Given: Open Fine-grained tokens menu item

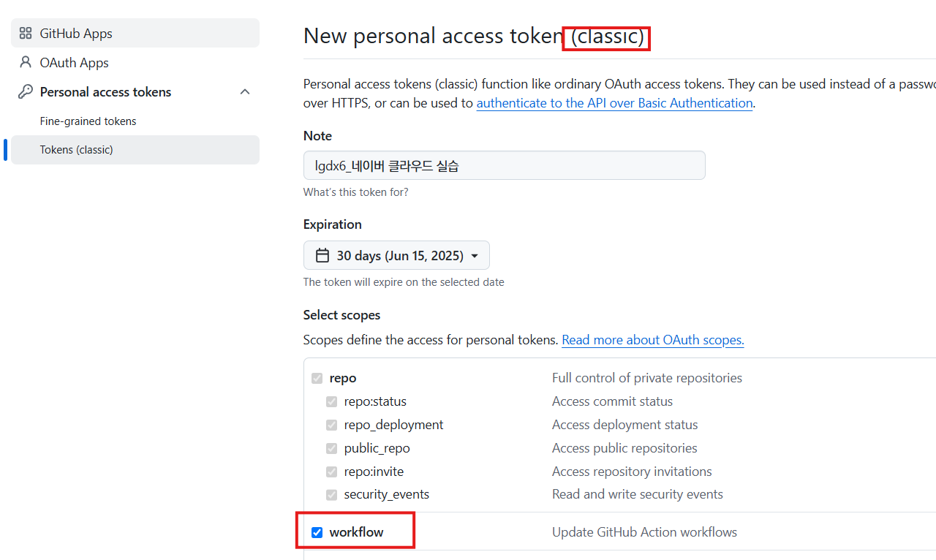Looking at the screenshot, I should click(88, 121).
